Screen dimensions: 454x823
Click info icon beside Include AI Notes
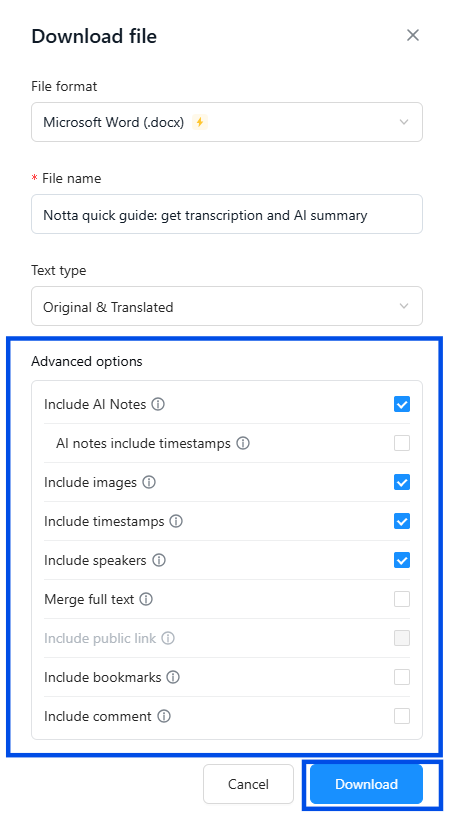pos(158,404)
